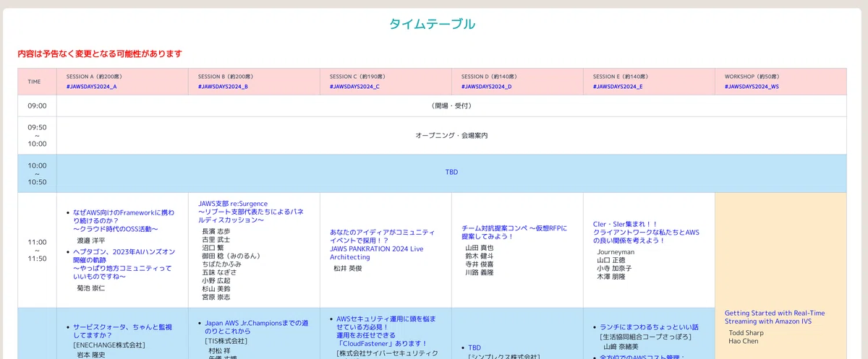Screen dimensions: 868x359
Task: Open the #JAWSDAYS2024_D hashtag link
Action: point(486,87)
